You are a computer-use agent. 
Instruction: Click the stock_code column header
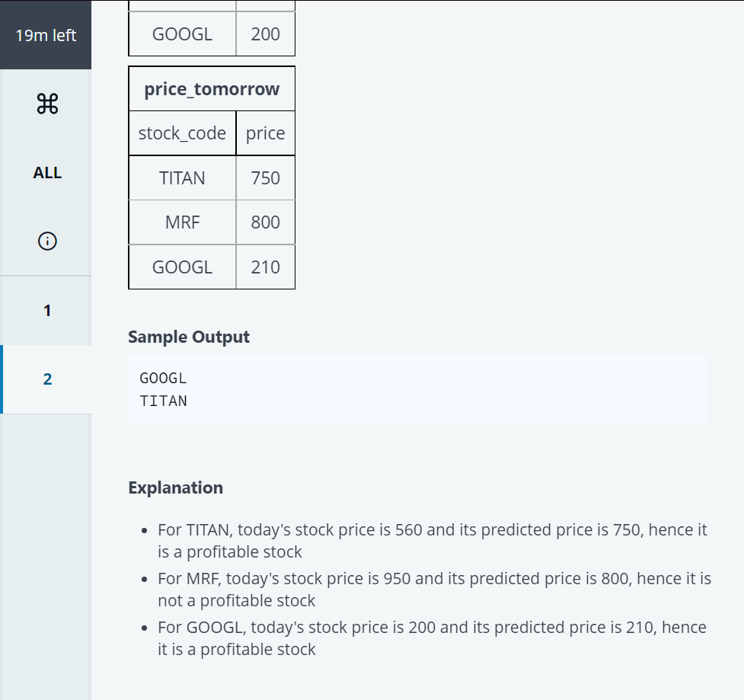tap(182, 133)
